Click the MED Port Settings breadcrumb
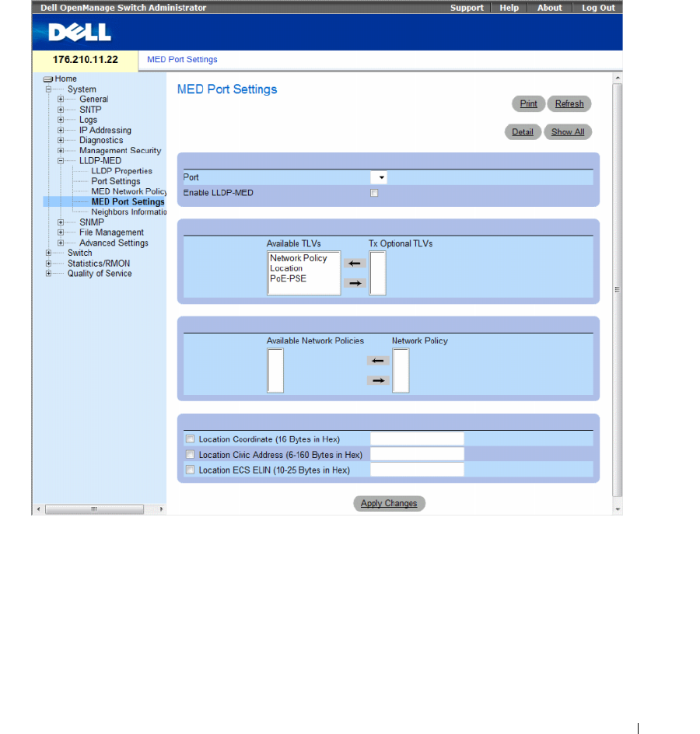Viewport: 700px width, 734px height. coord(182,59)
